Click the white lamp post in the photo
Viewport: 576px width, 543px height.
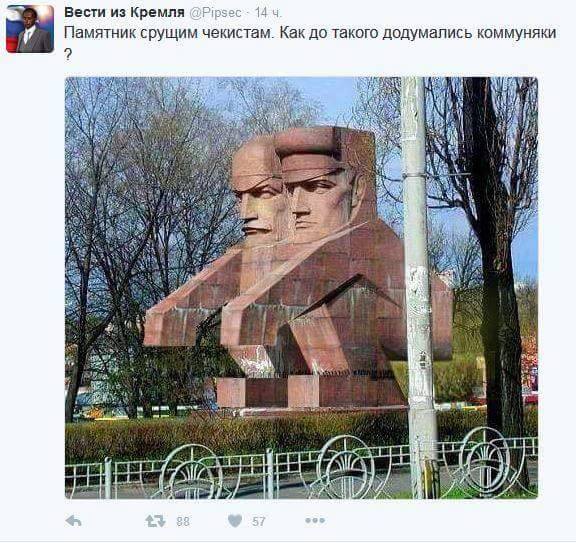[417, 288]
